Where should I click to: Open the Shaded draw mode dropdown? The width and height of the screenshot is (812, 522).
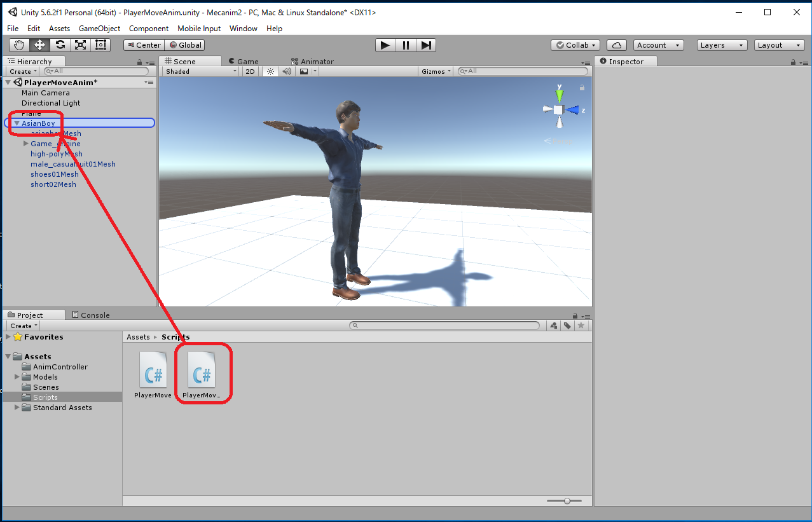click(x=200, y=71)
